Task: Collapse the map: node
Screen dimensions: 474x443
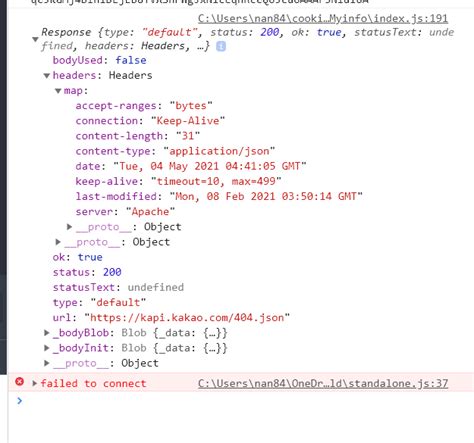Action: coord(58,91)
